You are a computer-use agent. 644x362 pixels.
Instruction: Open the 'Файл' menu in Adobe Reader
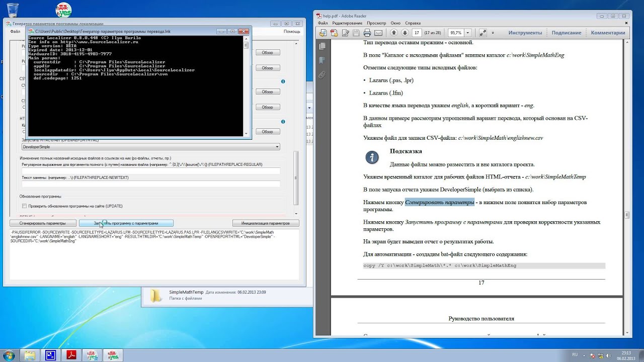coord(323,23)
